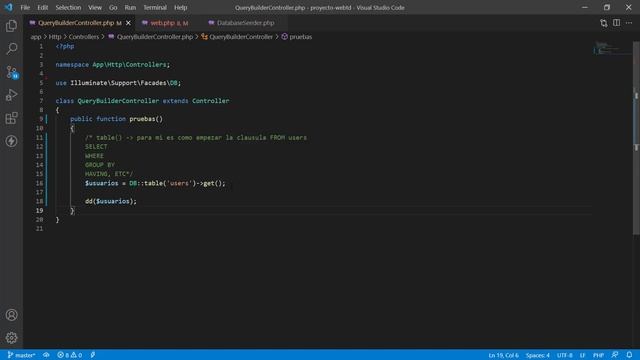640x360 pixels.
Task: Change end of line sequence LF
Action: [582, 355]
